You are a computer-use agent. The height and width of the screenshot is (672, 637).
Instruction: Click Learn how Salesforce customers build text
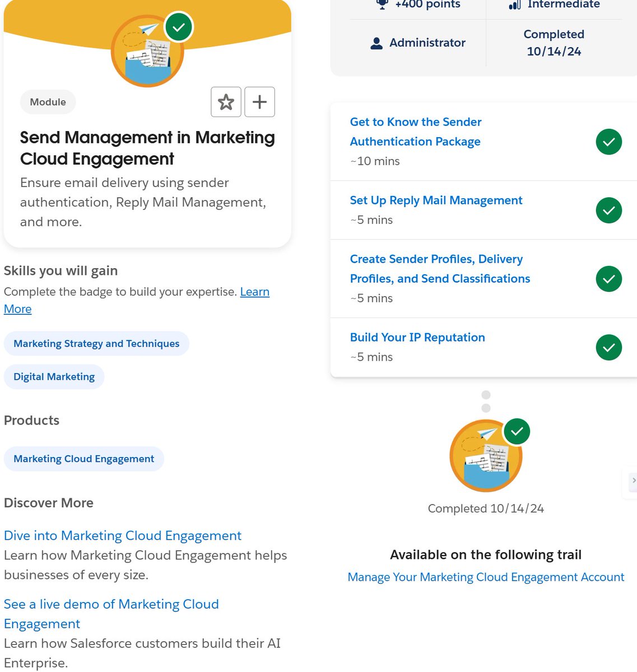(x=142, y=653)
